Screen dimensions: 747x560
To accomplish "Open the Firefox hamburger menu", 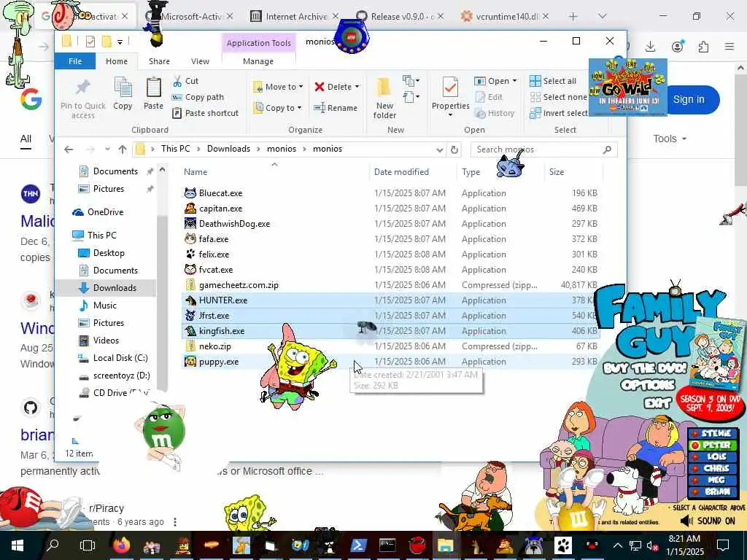I will (x=729, y=46).
